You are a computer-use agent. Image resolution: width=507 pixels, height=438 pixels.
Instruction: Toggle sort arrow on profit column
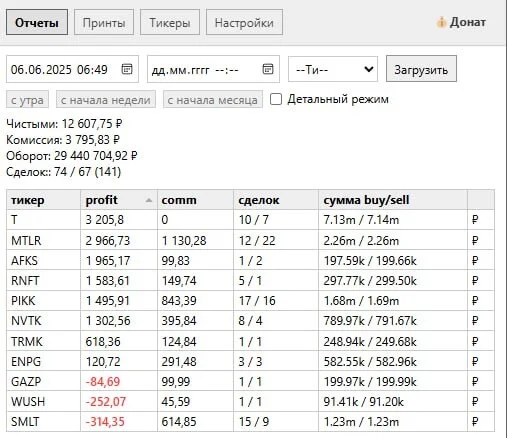tap(149, 200)
